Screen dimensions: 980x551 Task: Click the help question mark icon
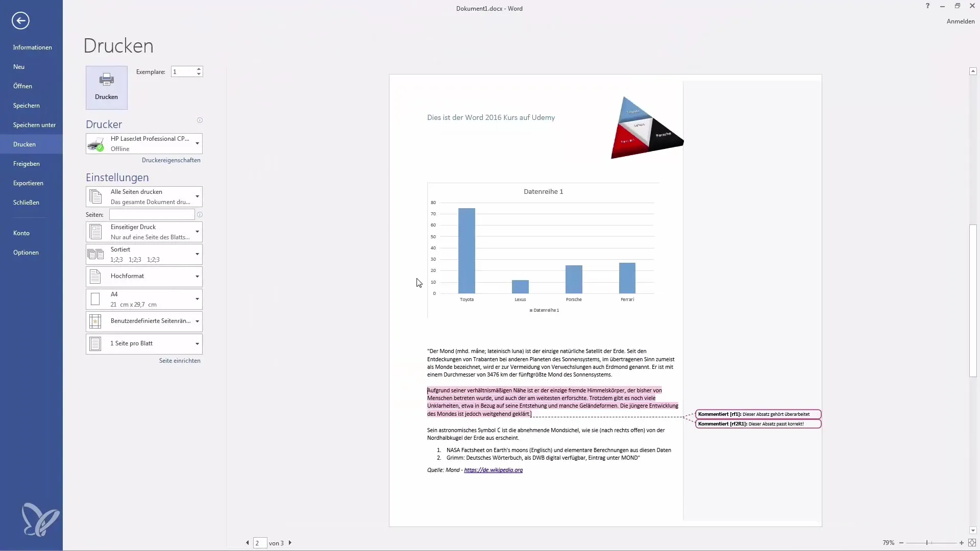tap(927, 6)
